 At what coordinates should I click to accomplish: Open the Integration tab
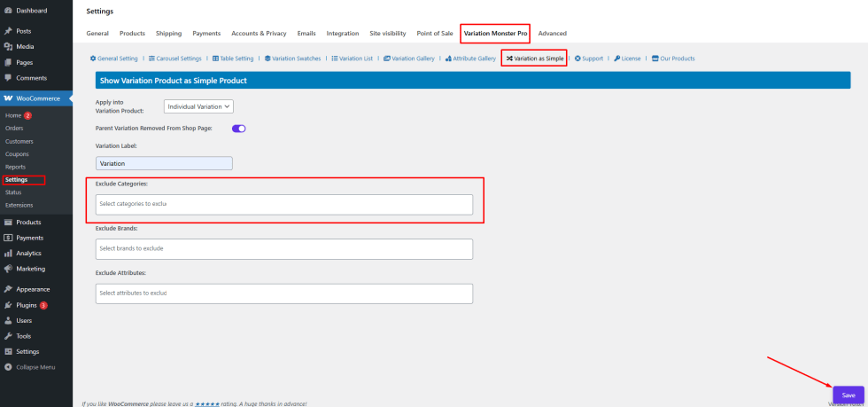pos(343,34)
